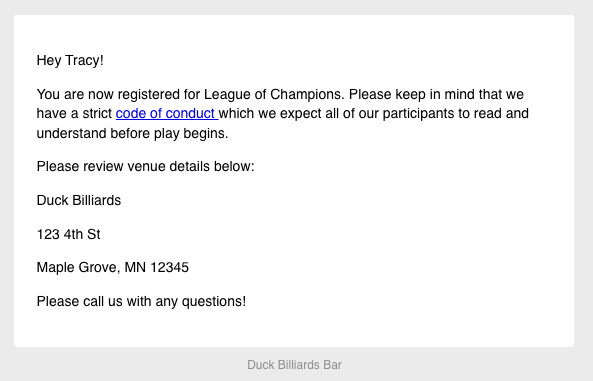Click the 'Please review venue details below' line
The image size is (593, 381).
[146, 166]
